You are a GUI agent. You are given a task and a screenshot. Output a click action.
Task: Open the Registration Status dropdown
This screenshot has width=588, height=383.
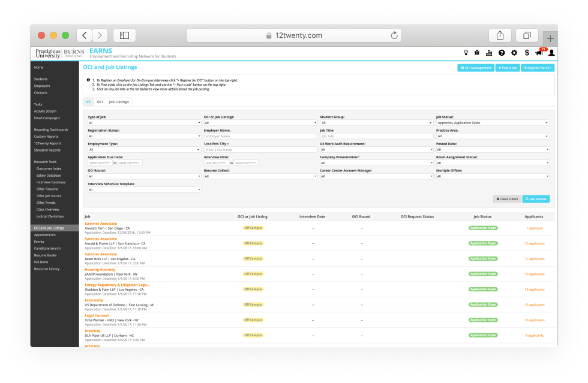click(145, 137)
